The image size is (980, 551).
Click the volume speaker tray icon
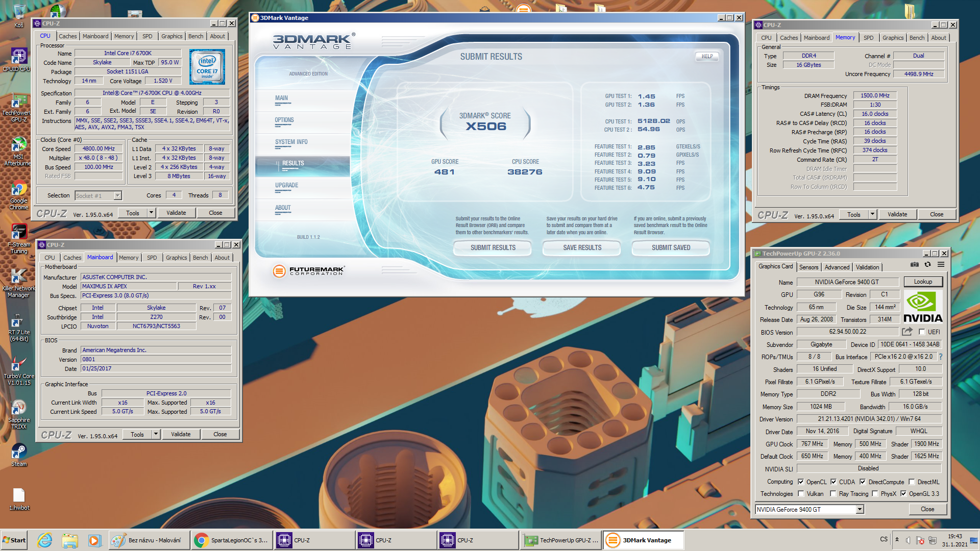click(909, 540)
